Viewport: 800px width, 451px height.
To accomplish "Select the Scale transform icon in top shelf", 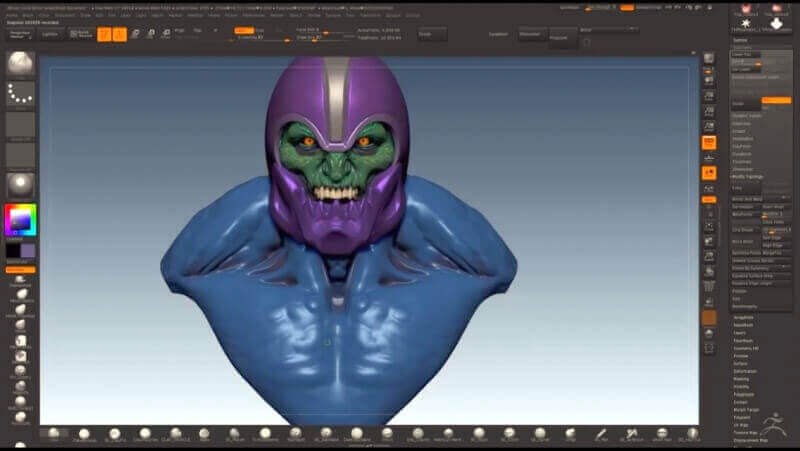I will pos(151,34).
